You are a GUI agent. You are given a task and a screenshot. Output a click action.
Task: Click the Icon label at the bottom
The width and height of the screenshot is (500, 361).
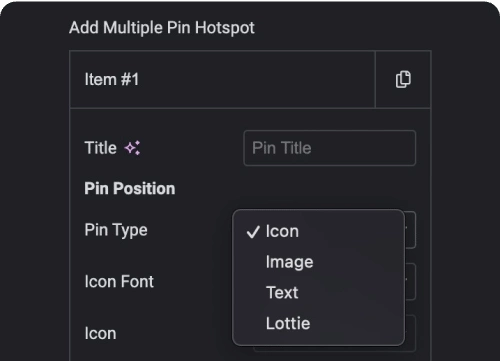pos(100,334)
